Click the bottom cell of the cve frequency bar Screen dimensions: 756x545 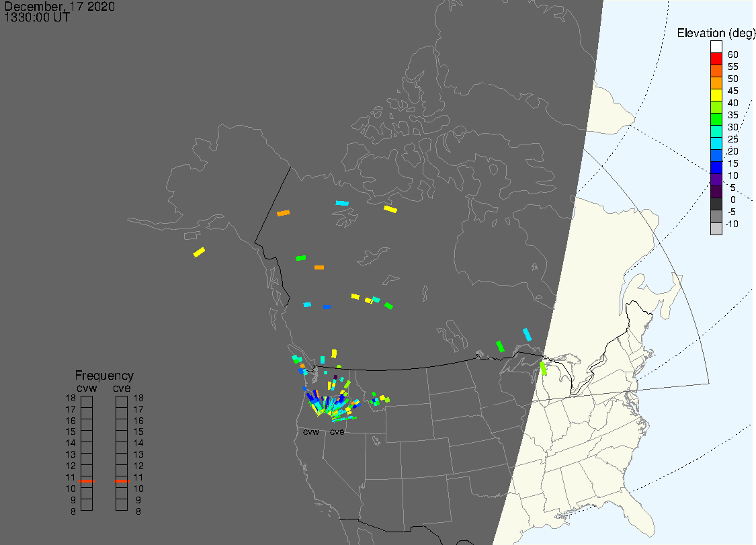click(122, 505)
